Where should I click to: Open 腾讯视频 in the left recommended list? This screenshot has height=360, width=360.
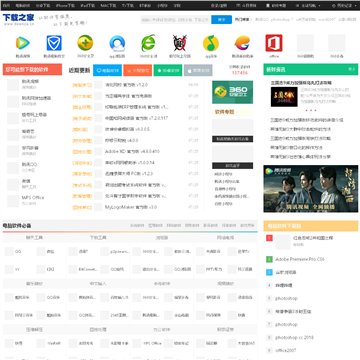coord(30,81)
